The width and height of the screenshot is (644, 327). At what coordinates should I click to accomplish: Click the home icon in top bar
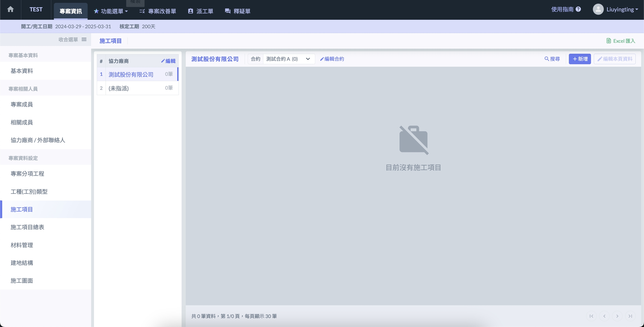tap(10, 10)
